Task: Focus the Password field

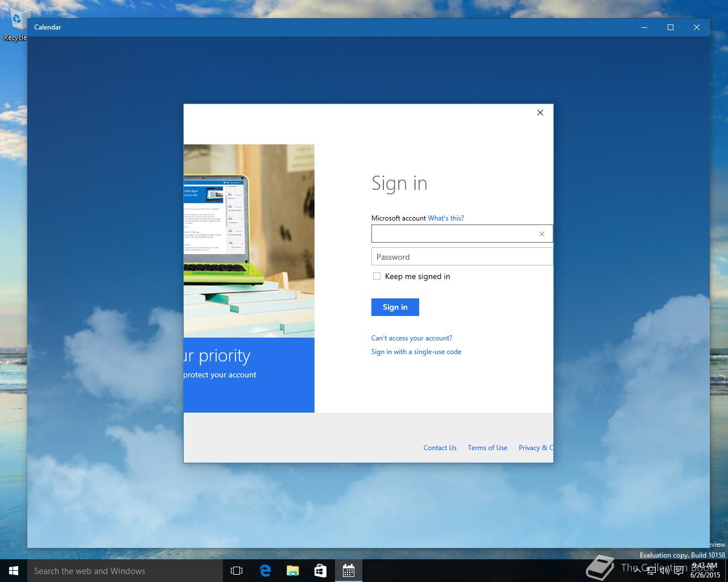Action: 462,256
